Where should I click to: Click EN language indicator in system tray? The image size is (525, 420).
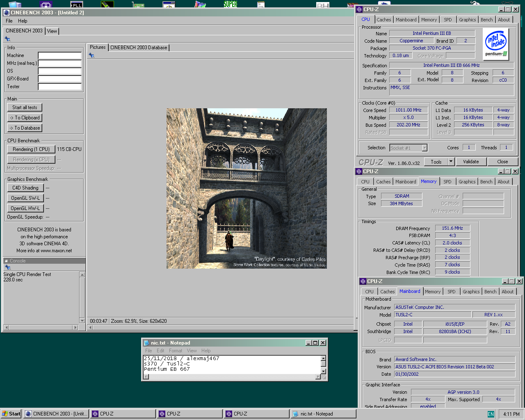[491, 414]
